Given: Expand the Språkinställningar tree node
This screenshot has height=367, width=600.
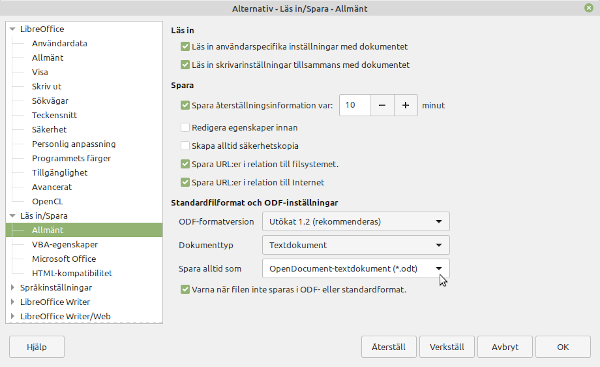Looking at the screenshot, I should coord(13,287).
